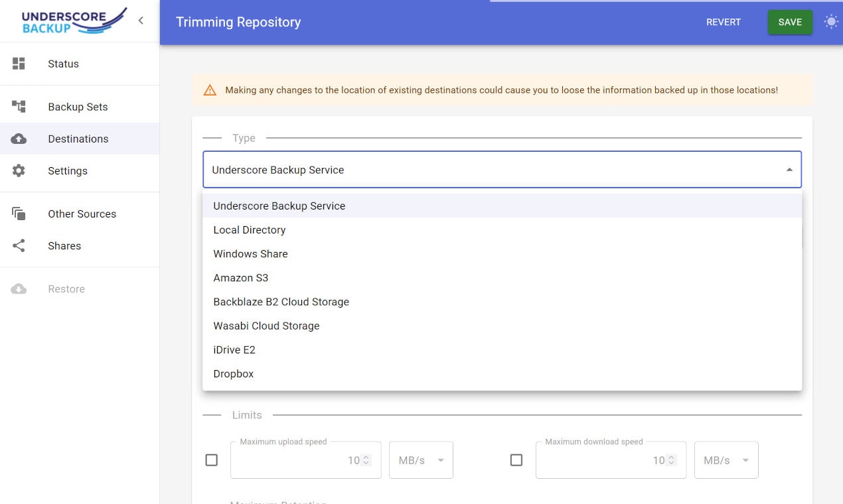
Task: Open the Settings page
Action: 80,170
